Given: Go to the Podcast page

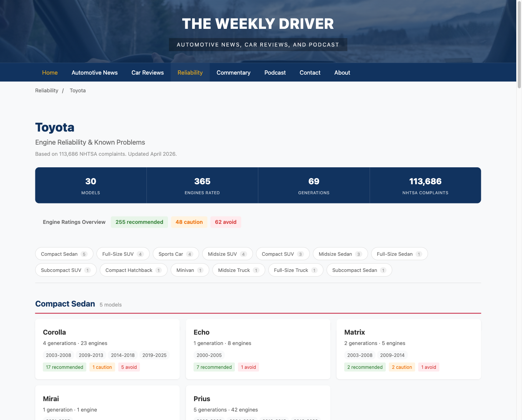Looking at the screenshot, I should tap(275, 72).
